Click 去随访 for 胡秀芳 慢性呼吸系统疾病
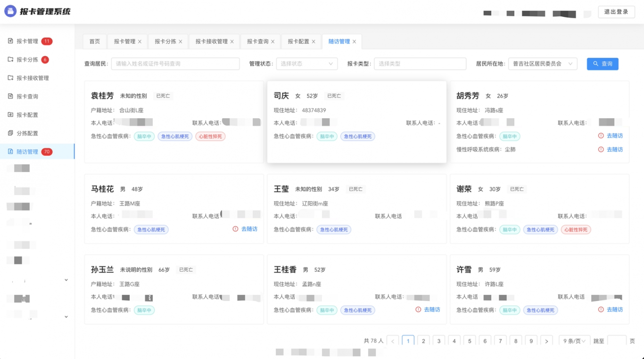 coord(615,149)
